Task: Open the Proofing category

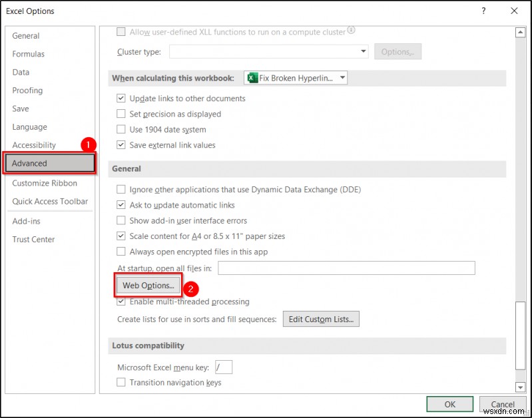Action: (x=27, y=91)
